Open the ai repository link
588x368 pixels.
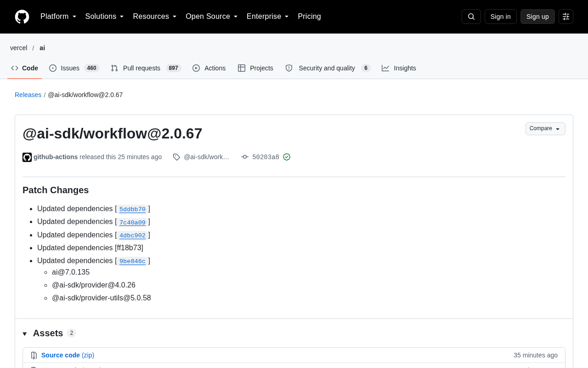coord(42,48)
